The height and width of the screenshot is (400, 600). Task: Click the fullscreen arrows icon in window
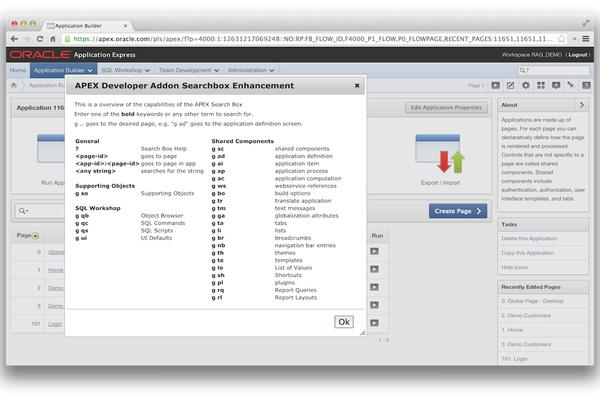586,23
